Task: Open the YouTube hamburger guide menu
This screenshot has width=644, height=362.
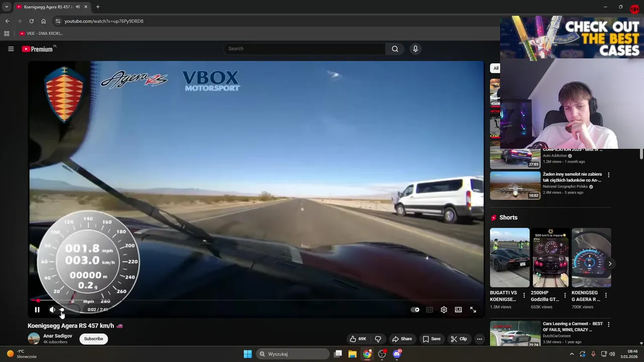Action: point(11,49)
